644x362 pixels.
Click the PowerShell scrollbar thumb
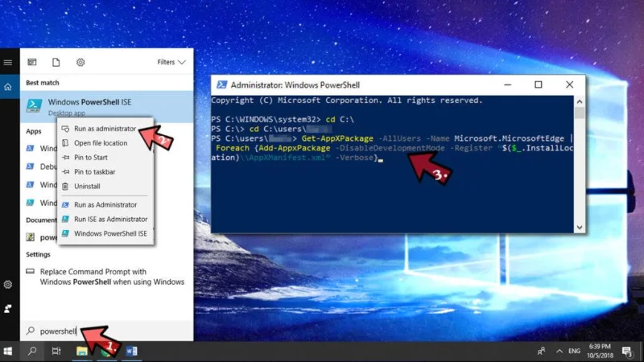(579, 113)
